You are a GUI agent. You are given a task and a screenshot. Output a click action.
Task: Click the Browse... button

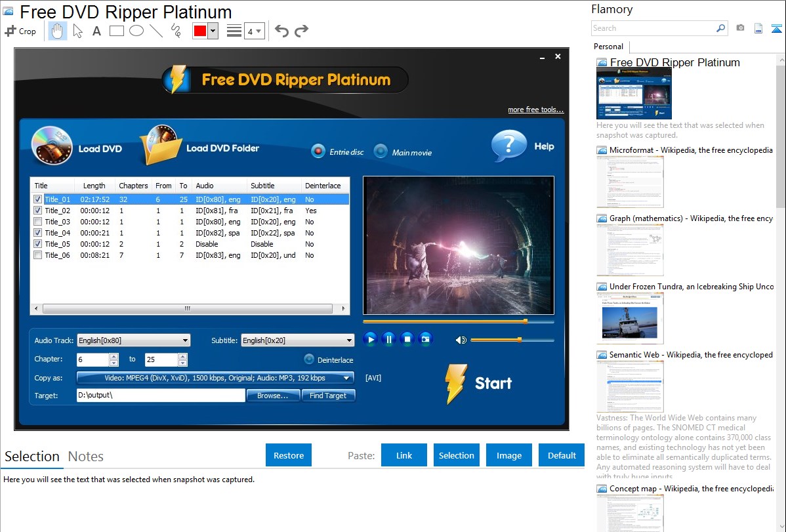pyautogui.click(x=273, y=396)
